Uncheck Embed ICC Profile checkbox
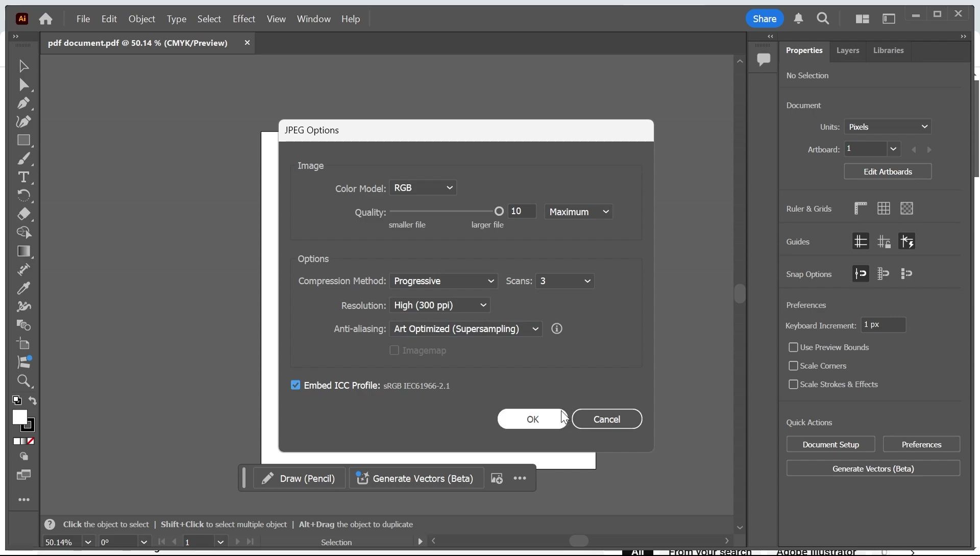The height and width of the screenshot is (556, 980). pos(296,385)
